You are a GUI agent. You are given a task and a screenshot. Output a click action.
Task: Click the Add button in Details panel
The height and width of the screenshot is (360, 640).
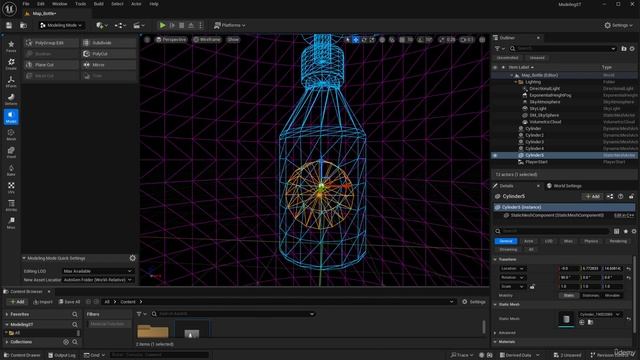coord(592,196)
